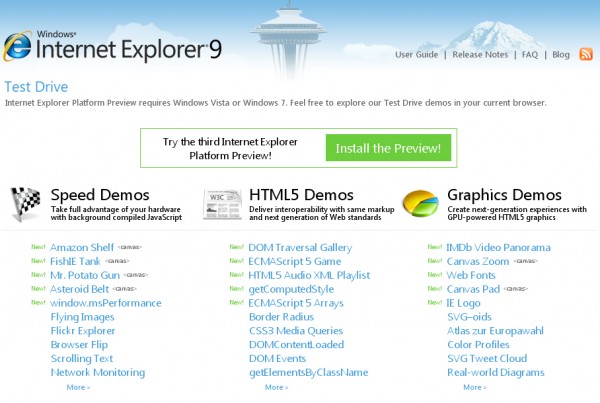Open the Web Fonts demo
The height and width of the screenshot is (403, 600).
(471, 275)
